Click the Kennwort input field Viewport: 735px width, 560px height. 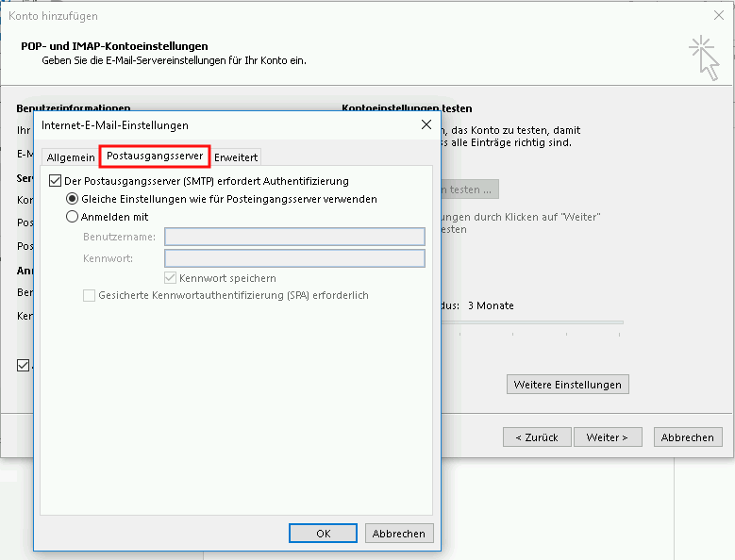pos(294,258)
